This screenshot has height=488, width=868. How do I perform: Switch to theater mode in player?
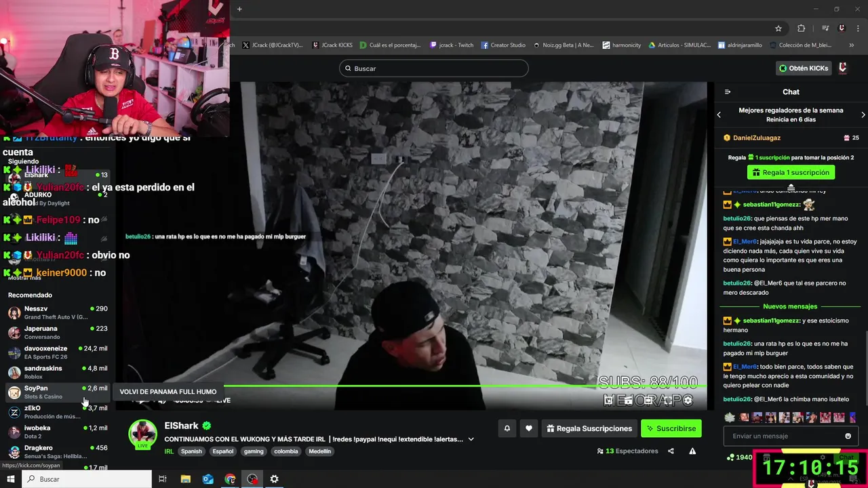click(648, 401)
